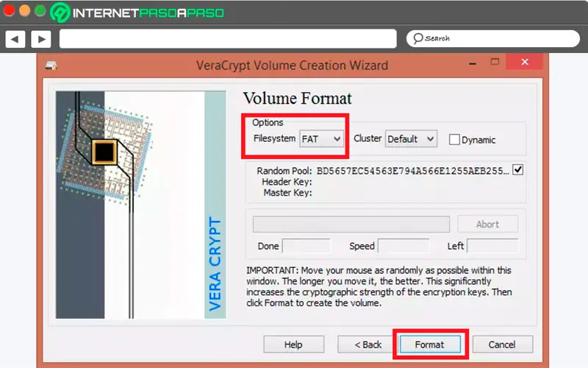Click the format progress bar

[351, 224]
